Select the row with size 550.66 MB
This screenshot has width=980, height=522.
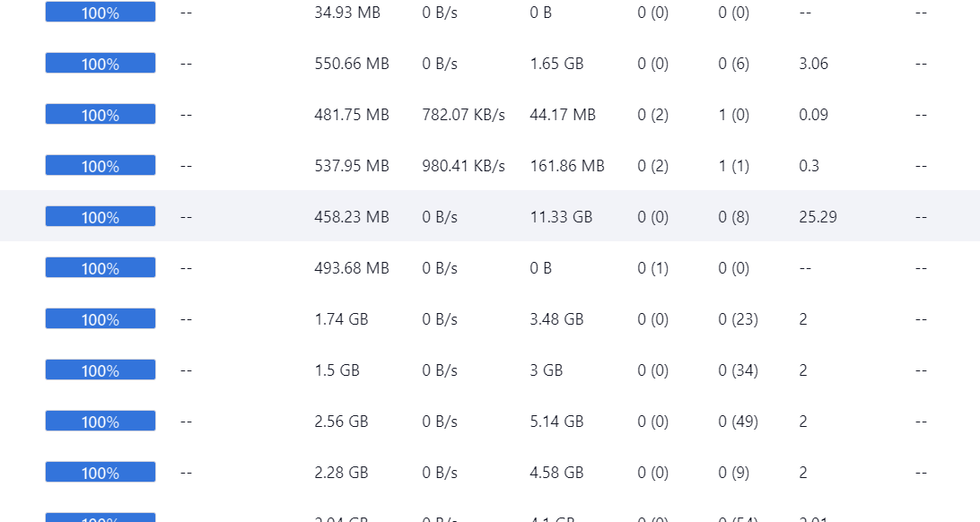click(x=351, y=64)
